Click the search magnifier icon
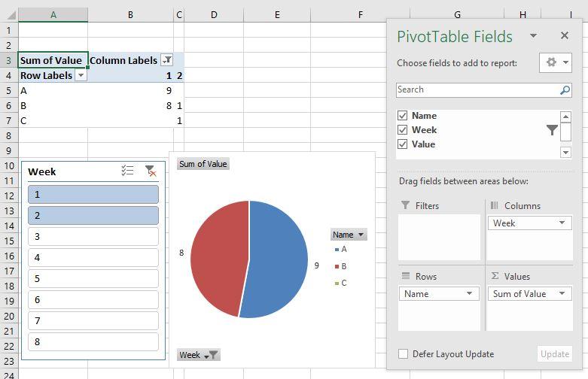The height and width of the screenshot is (379, 588). pyautogui.click(x=565, y=90)
